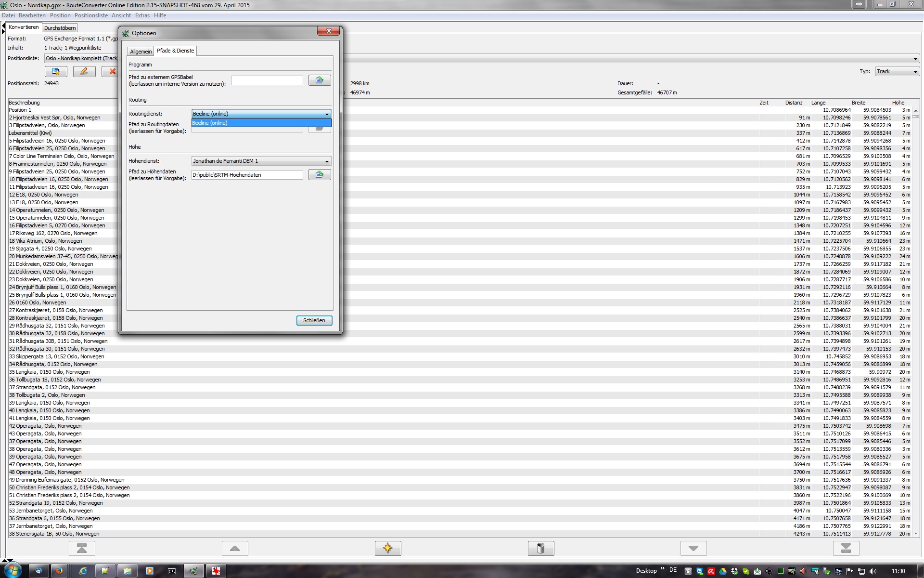924x578 pixels.
Task: Click the move position up arrow
Action: coord(235,548)
